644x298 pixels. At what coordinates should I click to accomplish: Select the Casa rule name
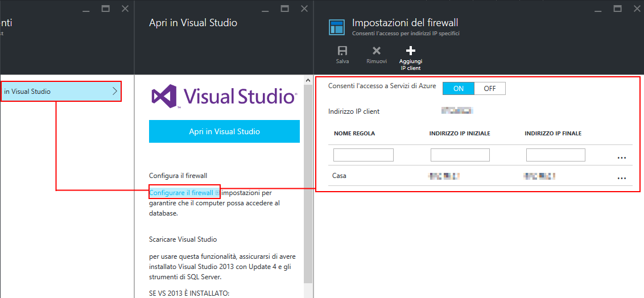[x=339, y=176]
